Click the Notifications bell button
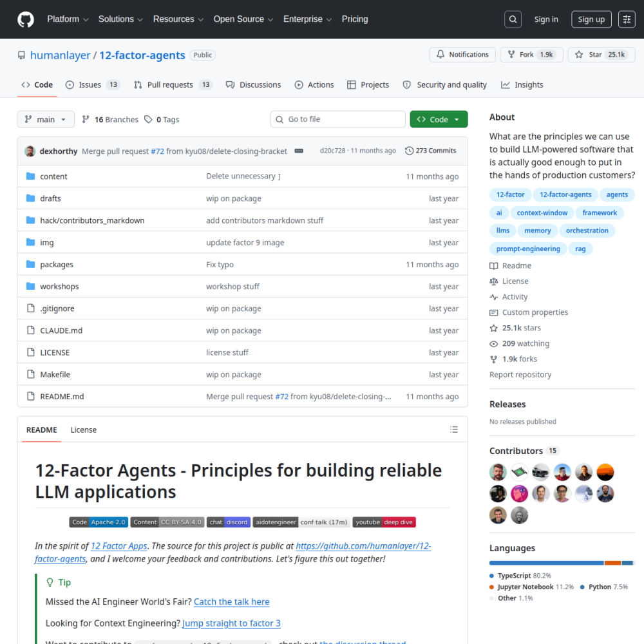The width and height of the screenshot is (644, 644). 462,55
